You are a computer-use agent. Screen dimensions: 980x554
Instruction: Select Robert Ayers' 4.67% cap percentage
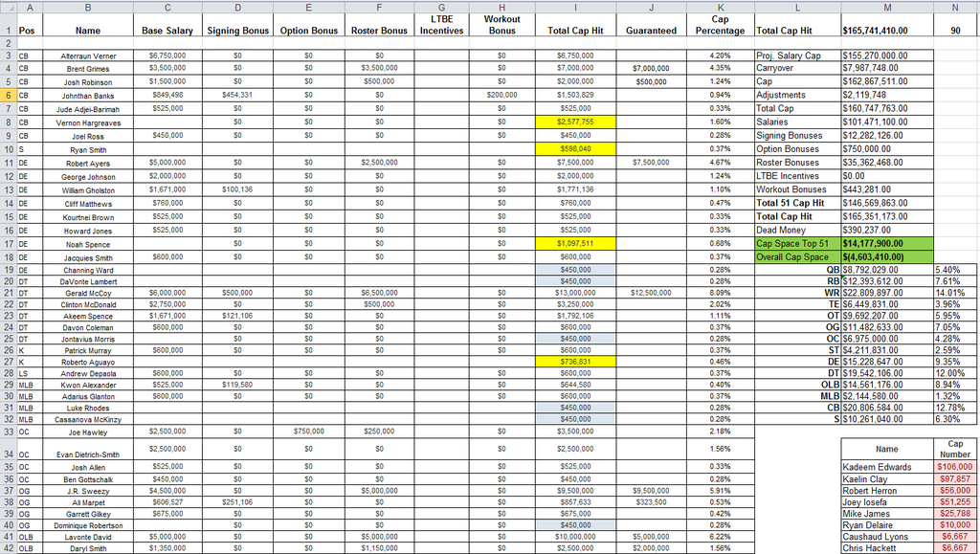[720, 163]
